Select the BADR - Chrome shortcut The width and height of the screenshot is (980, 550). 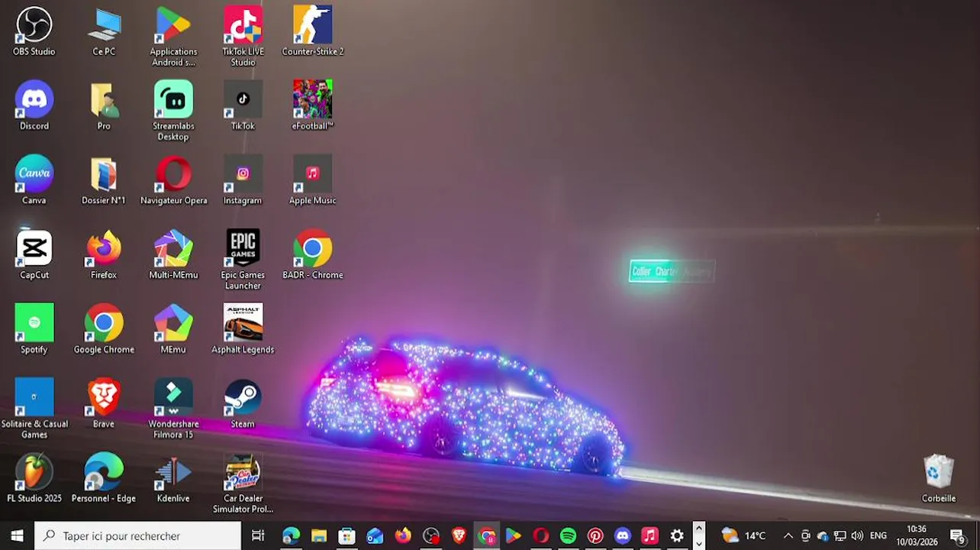tap(312, 254)
